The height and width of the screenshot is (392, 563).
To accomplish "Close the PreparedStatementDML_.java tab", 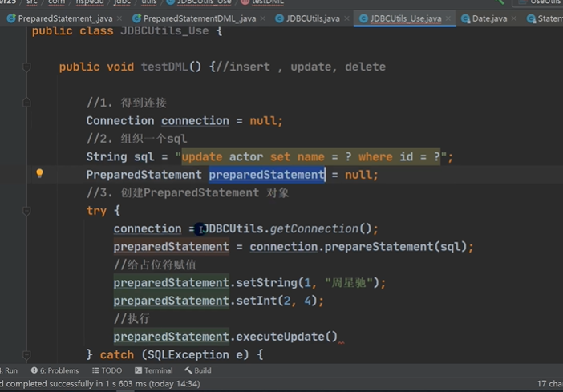I will [x=263, y=18].
